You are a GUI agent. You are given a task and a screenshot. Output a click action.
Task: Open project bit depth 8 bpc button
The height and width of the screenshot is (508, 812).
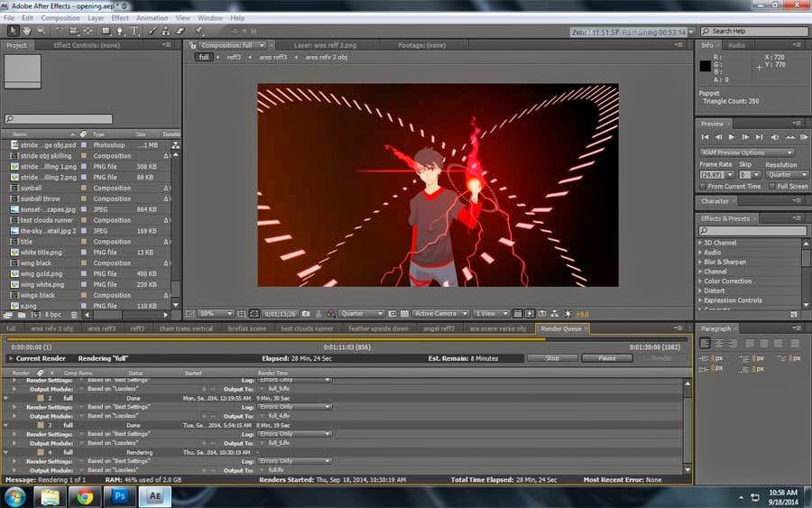(x=53, y=315)
